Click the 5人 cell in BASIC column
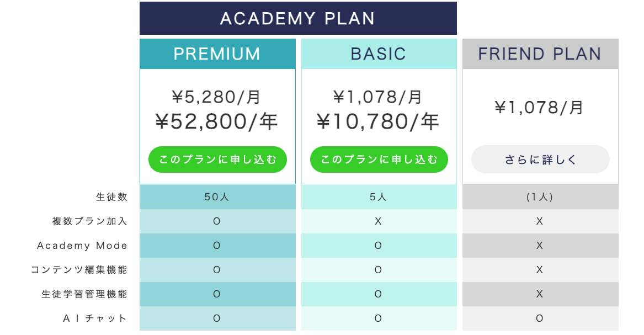The width and height of the screenshot is (644, 335). click(379, 197)
